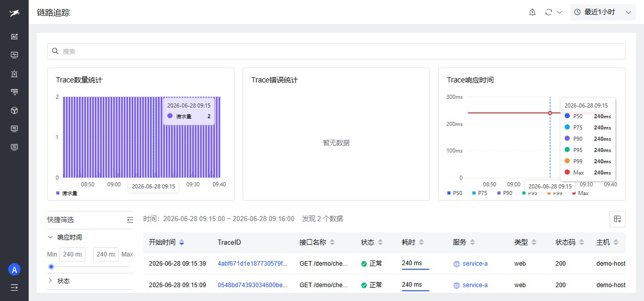The width and height of the screenshot is (644, 301).
Task: Click the 链路追踪 page title
Action: pyautogui.click(x=53, y=12)
